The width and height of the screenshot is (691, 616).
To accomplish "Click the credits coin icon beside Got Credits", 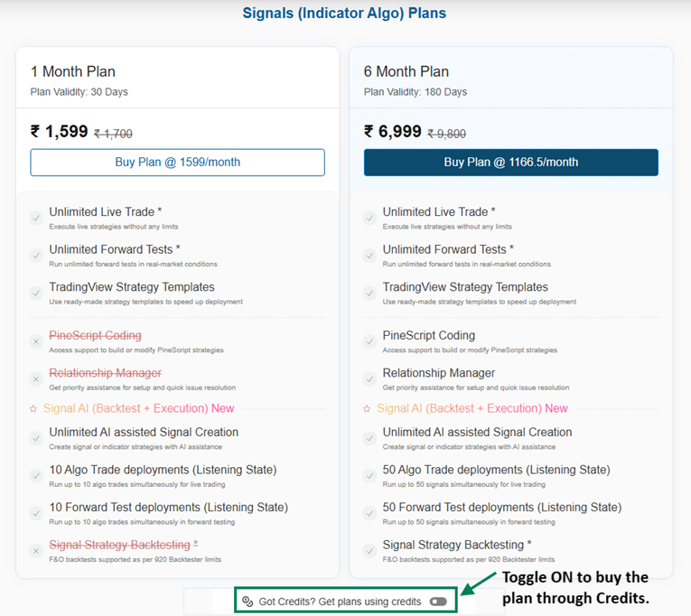I will (247, 602).
